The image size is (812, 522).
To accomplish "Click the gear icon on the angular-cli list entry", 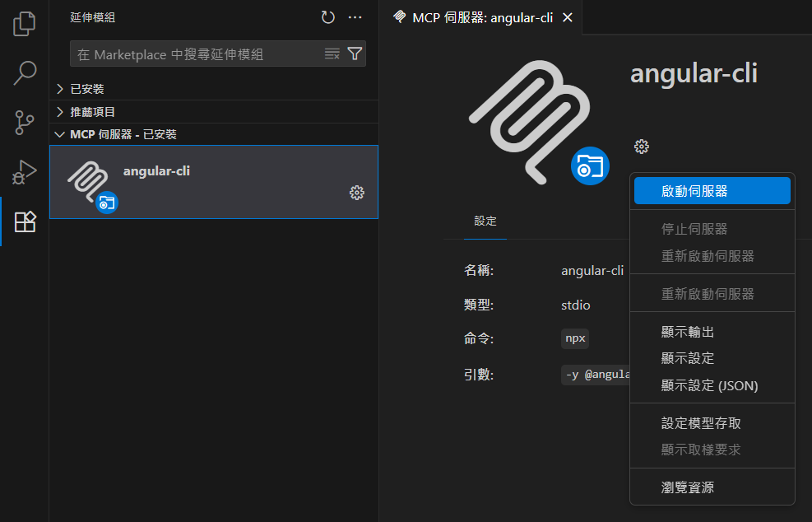I will pos(356,193).
